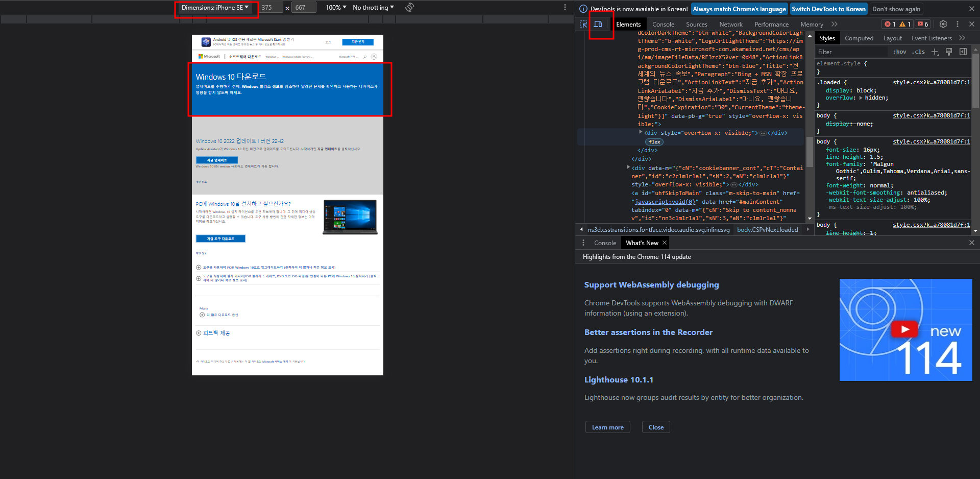Rotate the device orientation
The image size is (980, 479).
point(409,7)
